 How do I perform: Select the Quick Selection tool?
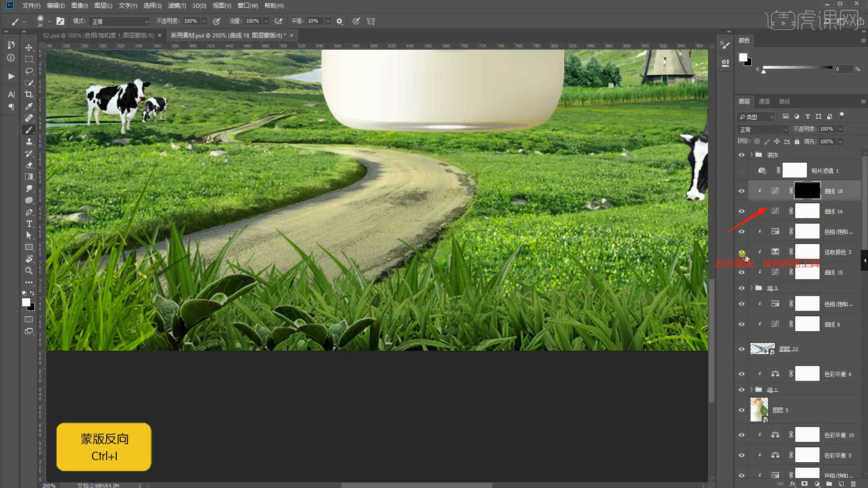tap(29, 83)
